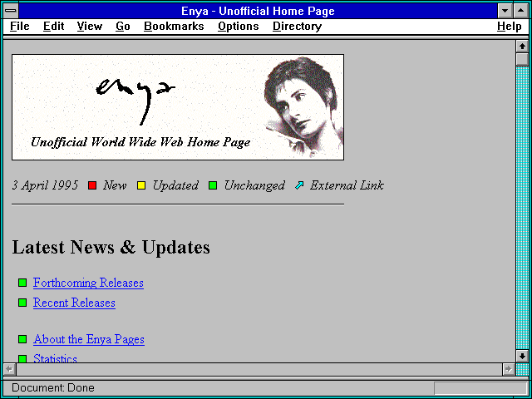The image size is (532, 399).
Task: Click the horizontal scrollbar right arrow
Action: click(508, 369)
